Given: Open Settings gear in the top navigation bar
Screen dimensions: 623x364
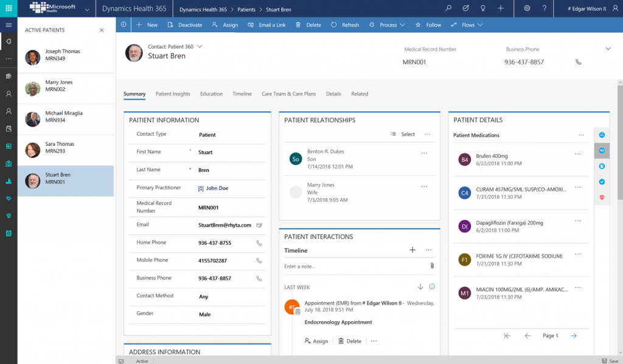Looking at the screenshot, I should [528, 9].
